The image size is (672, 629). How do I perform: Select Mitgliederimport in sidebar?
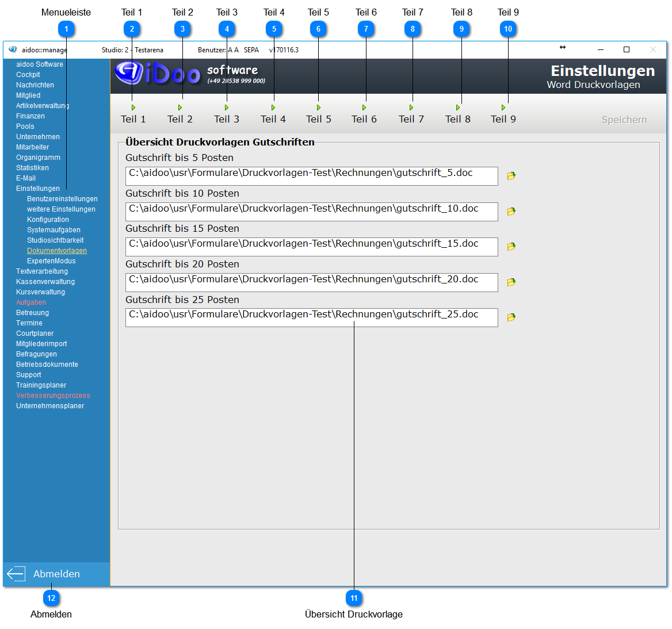tap(41, 344)
